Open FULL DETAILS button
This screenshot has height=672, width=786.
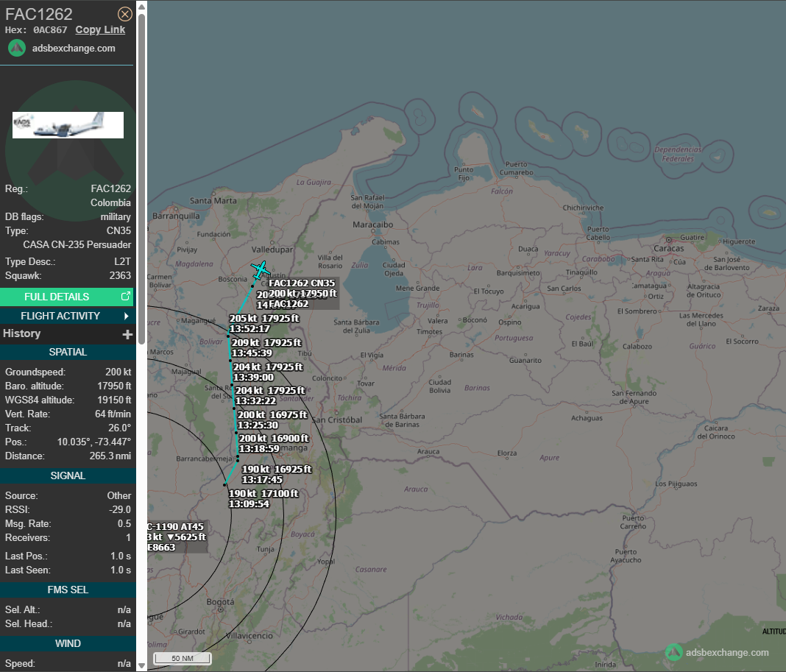(x=67, y=297)
